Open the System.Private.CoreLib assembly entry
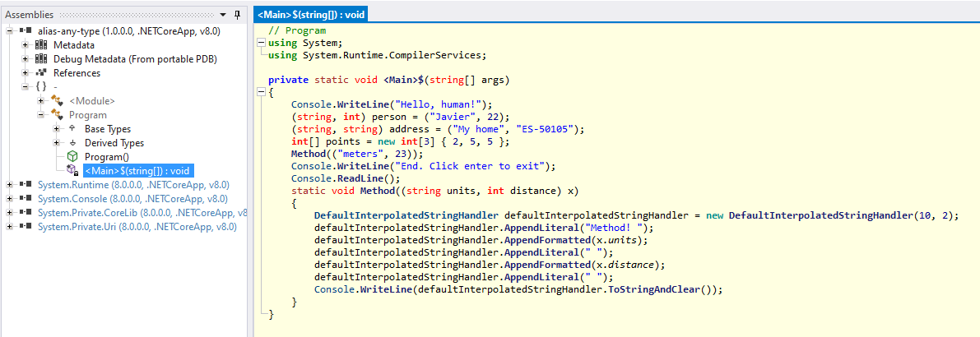Screen dimensions: 980x337 click(142, 213)
